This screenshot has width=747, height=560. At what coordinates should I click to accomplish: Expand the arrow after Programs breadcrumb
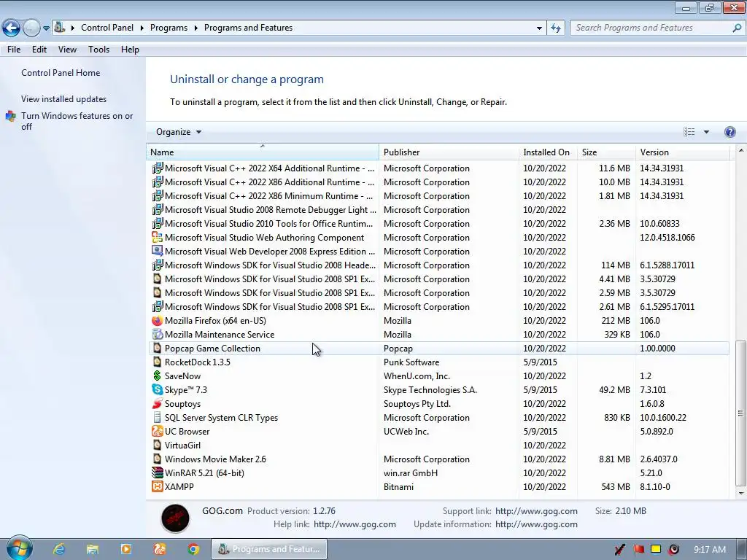coord(196,28)
